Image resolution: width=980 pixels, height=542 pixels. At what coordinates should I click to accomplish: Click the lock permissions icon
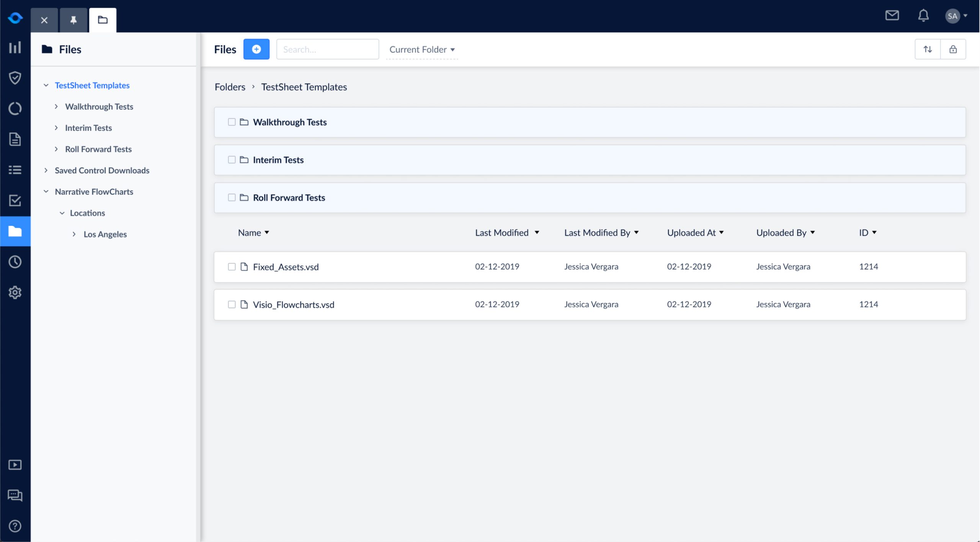[x=953, y=49]
